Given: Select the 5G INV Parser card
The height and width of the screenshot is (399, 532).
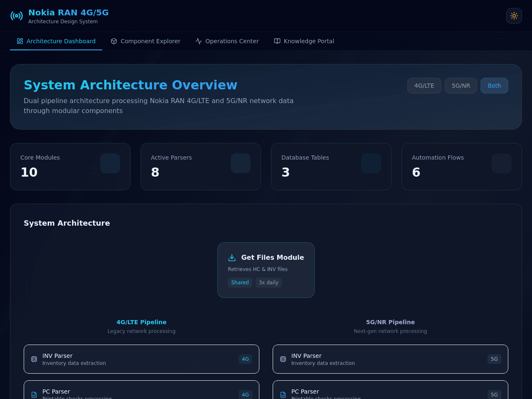Looking at the screenshot, I should click(390, 359).
